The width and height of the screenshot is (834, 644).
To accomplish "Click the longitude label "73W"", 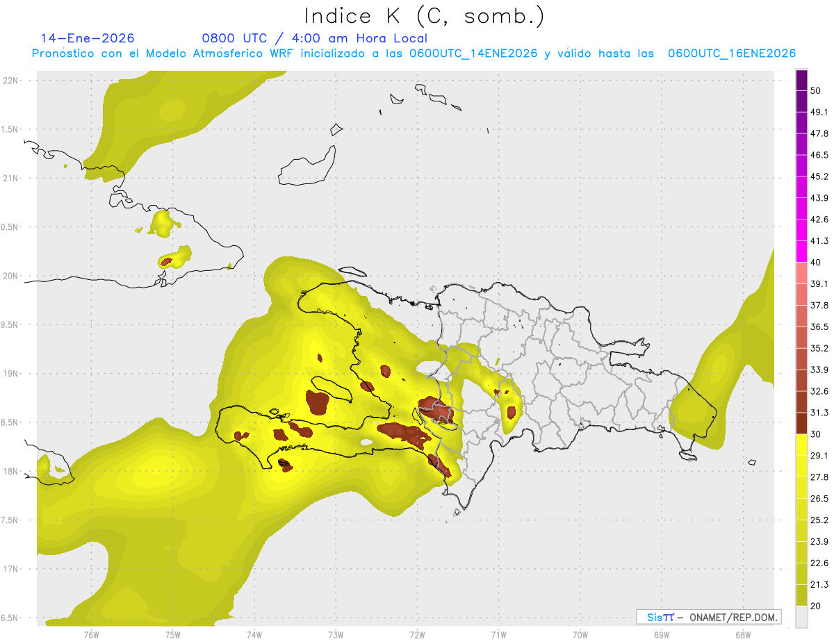I will (336, 634).
